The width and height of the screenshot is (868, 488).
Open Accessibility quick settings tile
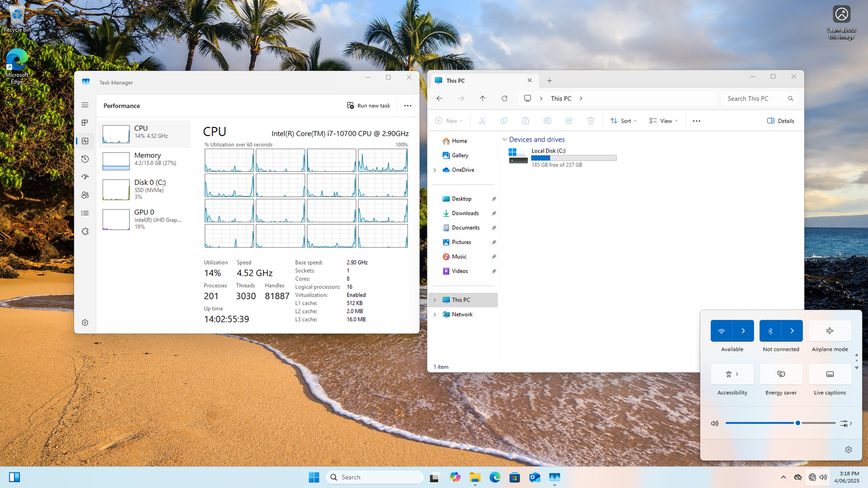(x=732, y=374)
